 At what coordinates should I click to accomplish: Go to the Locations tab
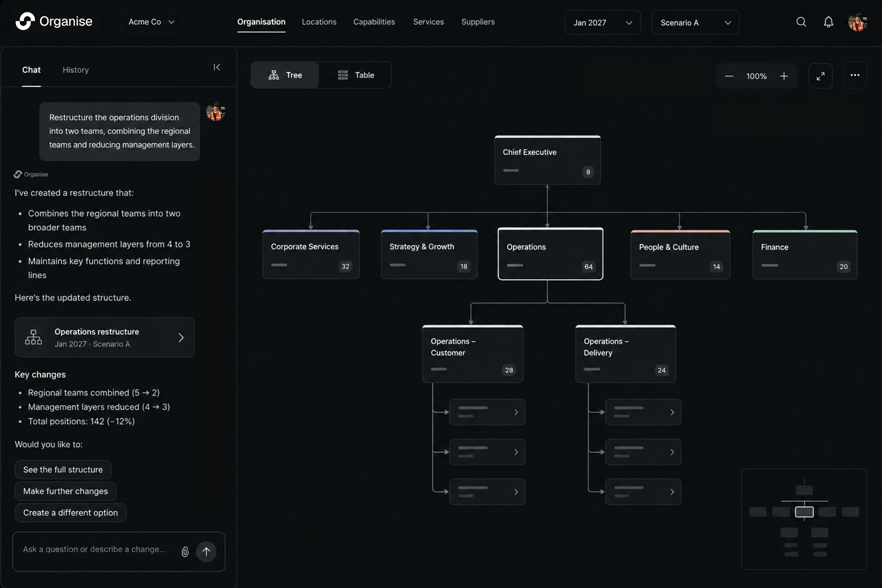click(319, 22)
